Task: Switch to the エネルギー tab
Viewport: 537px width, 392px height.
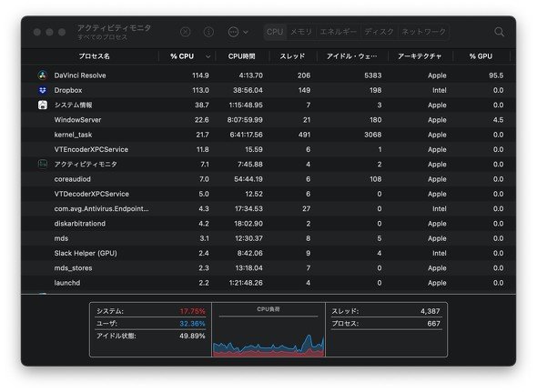Action: pyautogui.click(x=338, y=32)
